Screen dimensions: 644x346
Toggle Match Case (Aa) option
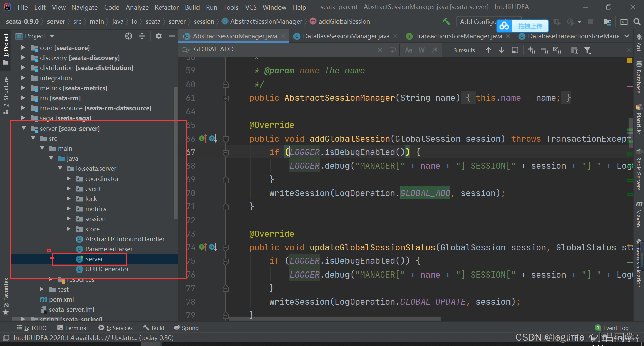(x=409, y=50)
